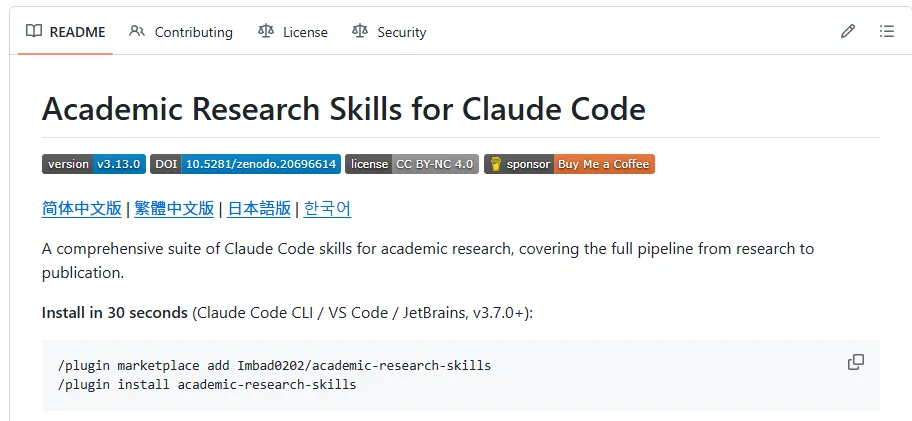Open the 简体中文版 translation link
912x421 pixels.
[81, 208]
